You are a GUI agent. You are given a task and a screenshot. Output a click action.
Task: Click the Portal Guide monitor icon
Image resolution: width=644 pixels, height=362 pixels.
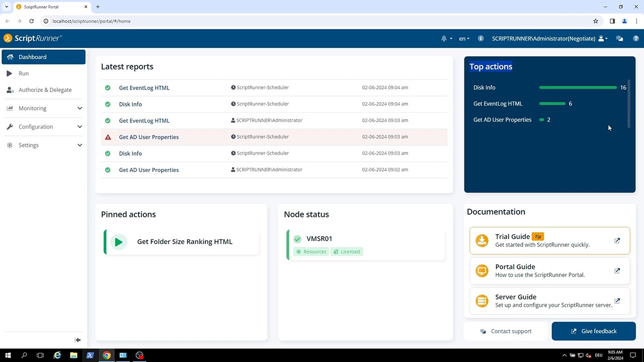482,270
